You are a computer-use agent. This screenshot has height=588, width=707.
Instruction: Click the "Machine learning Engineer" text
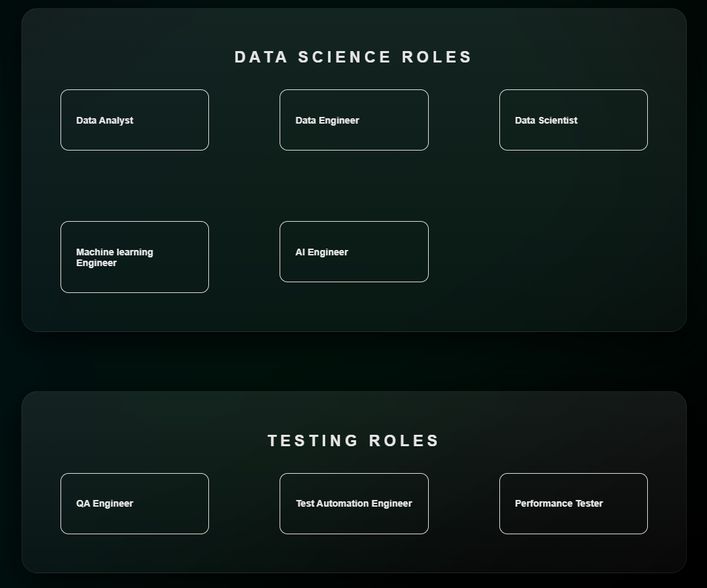click(x=114, y=257)
